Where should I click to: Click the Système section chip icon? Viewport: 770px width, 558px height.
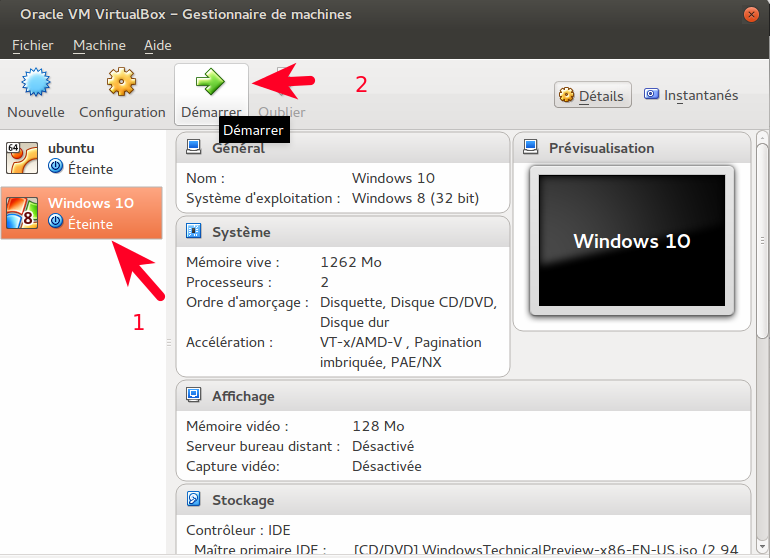(x=193, y=231)
